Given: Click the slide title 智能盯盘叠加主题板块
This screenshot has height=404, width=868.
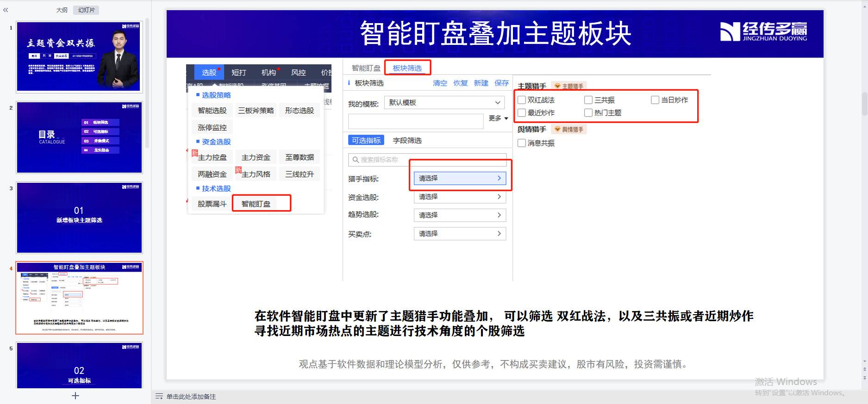Looking at the screenshot, I should click(x=495, y=33).
